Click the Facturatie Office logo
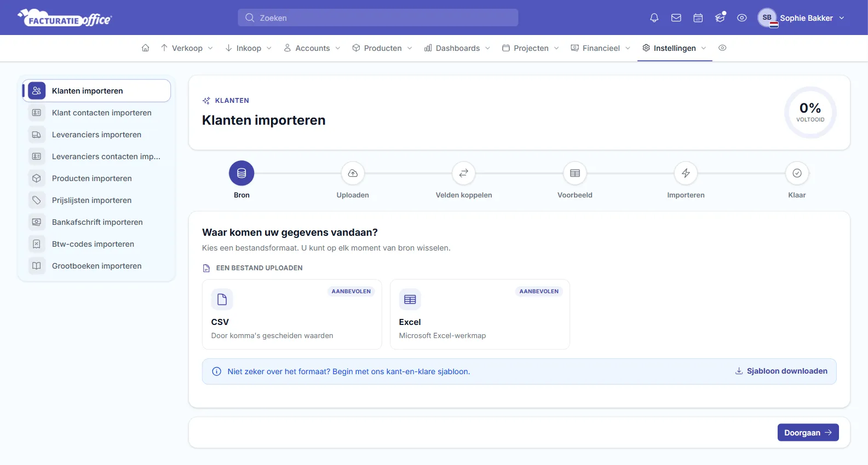Viewport: 868px width, 465px height. 65,18
